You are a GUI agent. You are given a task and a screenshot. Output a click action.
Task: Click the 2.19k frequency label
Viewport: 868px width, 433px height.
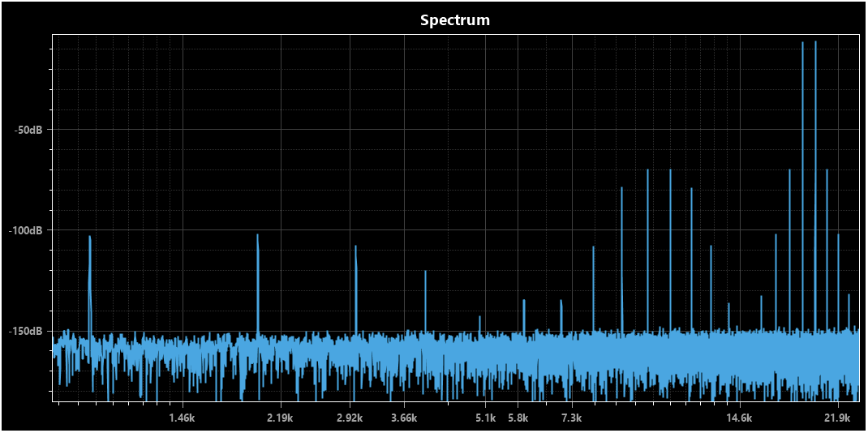pos(281,418)
